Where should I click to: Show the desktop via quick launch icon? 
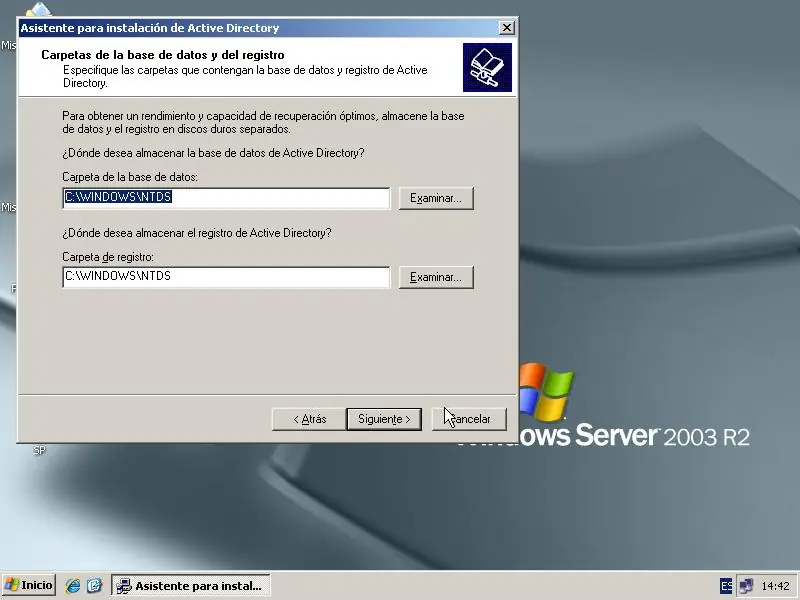point(94,585)
